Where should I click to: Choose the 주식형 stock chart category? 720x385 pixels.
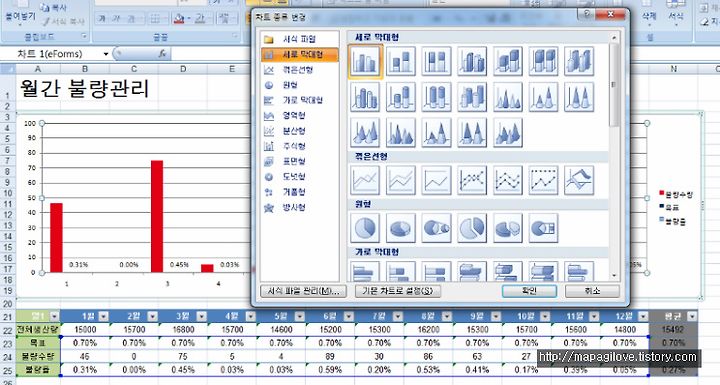[299, 146]
